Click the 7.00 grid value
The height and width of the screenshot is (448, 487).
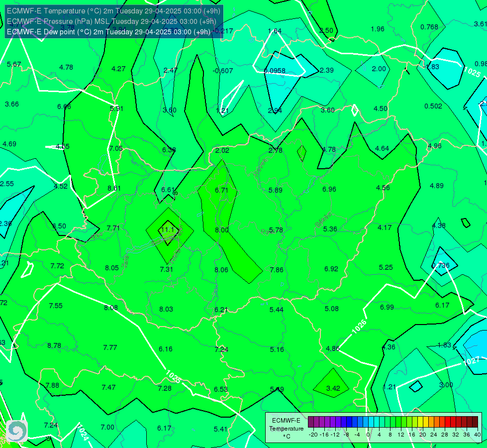107,427
